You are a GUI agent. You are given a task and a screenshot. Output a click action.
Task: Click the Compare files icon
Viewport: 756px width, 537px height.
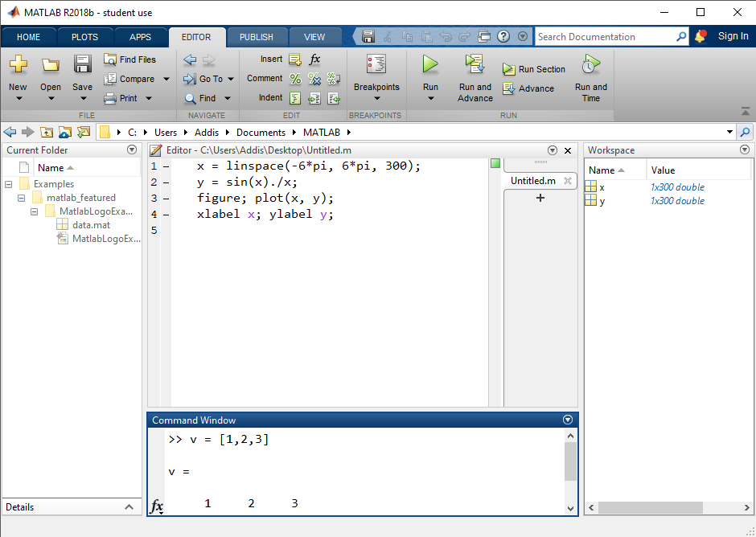111,79
